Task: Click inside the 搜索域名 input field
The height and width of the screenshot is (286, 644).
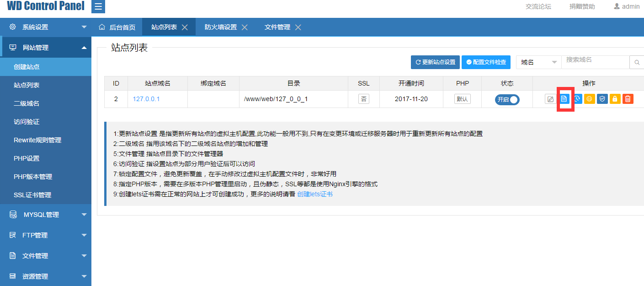Action: click(594, 62)
